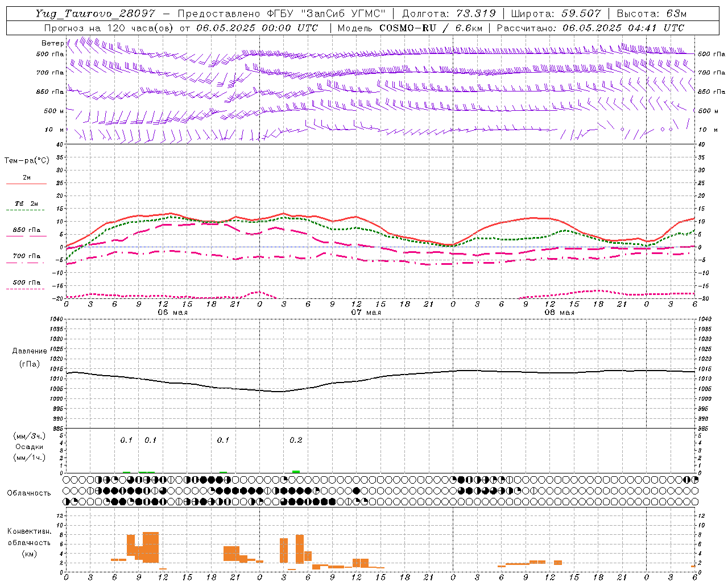Click the Облачность panel label

pyautogui.click(x=29, y=493)
